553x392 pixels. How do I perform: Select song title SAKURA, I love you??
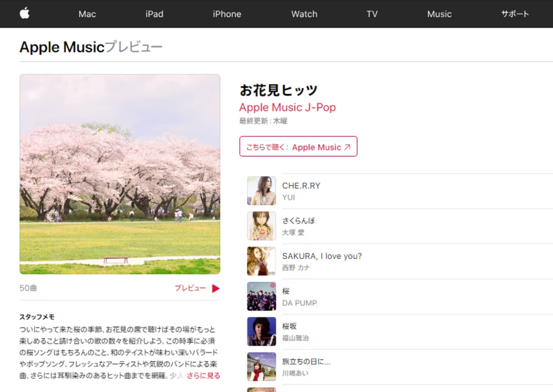pos(322,256)
